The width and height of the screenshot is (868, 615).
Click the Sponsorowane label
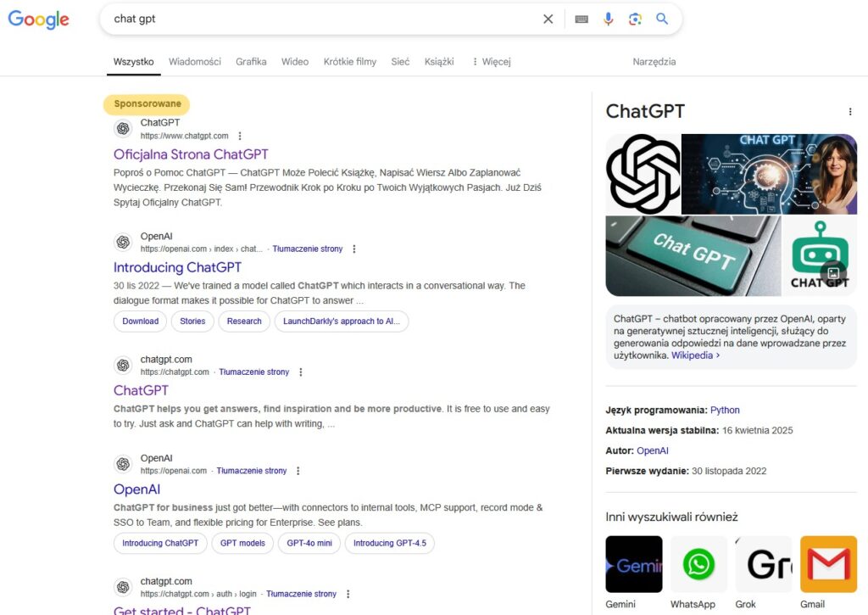[147, 103]
